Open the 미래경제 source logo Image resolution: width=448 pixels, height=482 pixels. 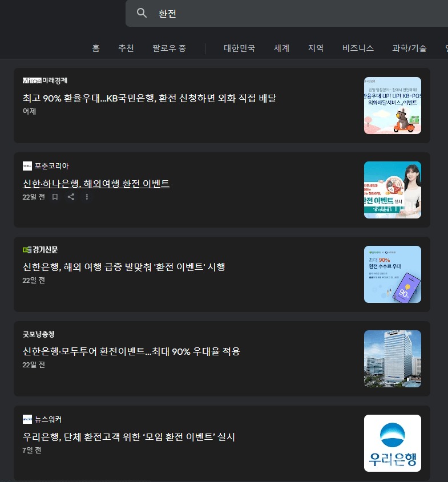(x=45, y=80)
